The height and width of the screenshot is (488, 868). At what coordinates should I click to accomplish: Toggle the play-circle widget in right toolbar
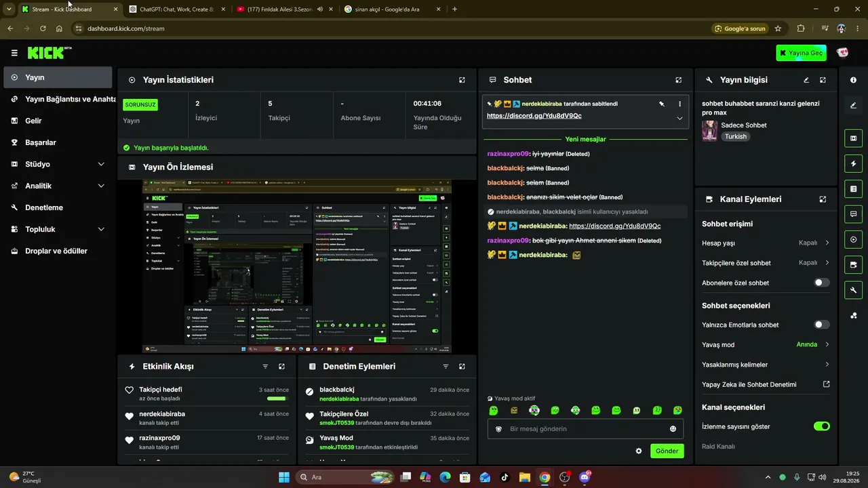pos(853,239)
